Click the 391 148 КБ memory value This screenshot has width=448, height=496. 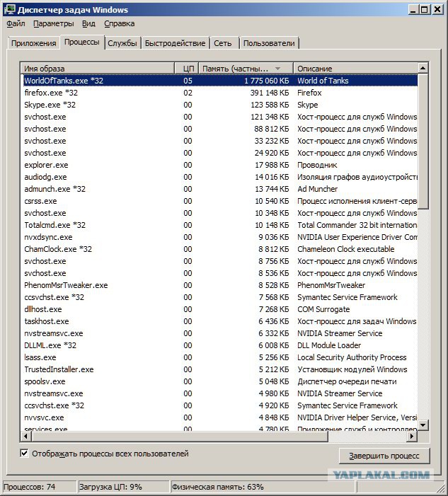[x=270, y=93]
